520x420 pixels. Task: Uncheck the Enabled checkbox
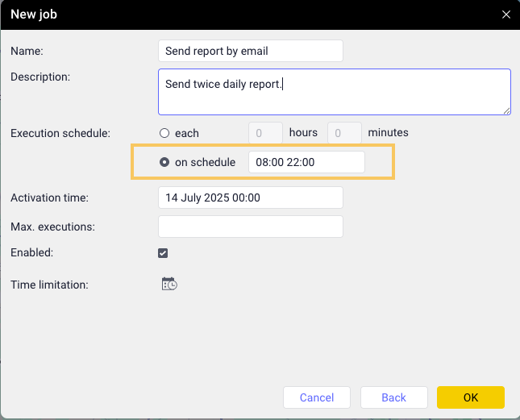click(x=163, y=253)
